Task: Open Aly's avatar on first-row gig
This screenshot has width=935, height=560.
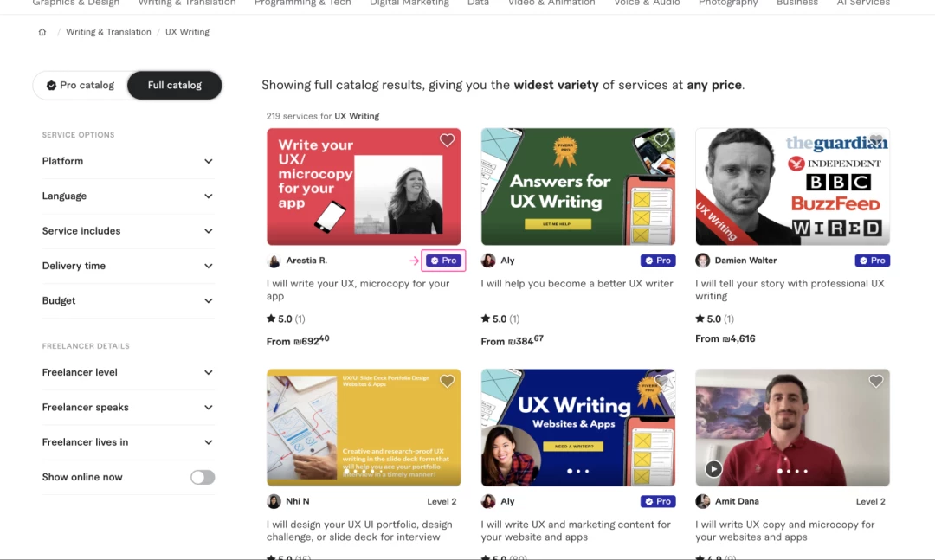Action: coord(488,261)
